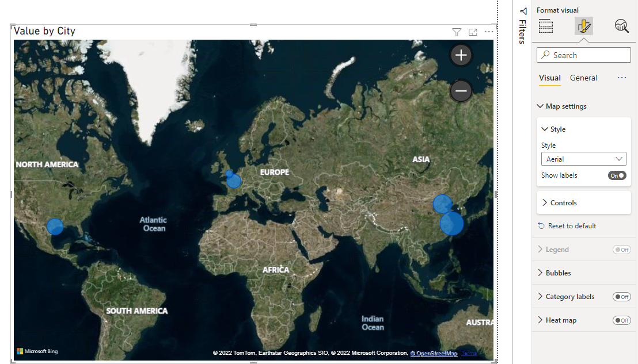Select the bubble over northern France
This screenshot has height=364, width=638.
(234, 181)
